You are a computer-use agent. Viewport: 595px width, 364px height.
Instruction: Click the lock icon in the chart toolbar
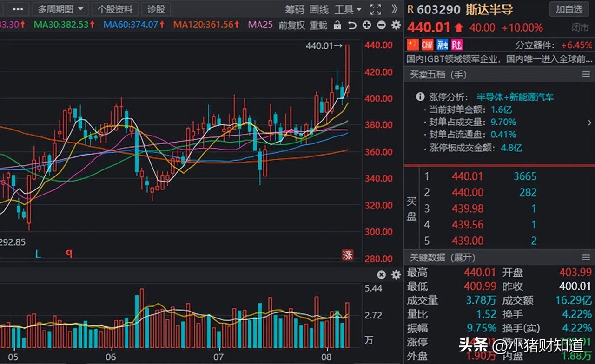[x=338, y=26]
